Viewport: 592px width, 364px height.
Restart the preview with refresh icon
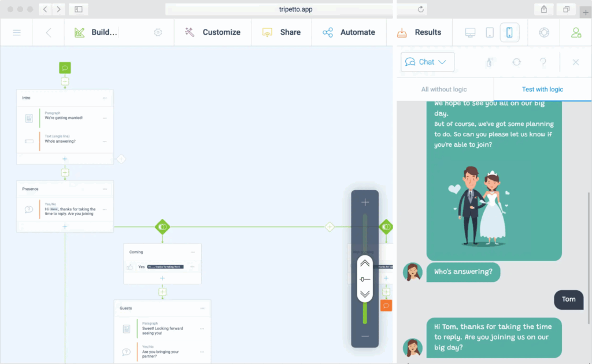[516, 62]
